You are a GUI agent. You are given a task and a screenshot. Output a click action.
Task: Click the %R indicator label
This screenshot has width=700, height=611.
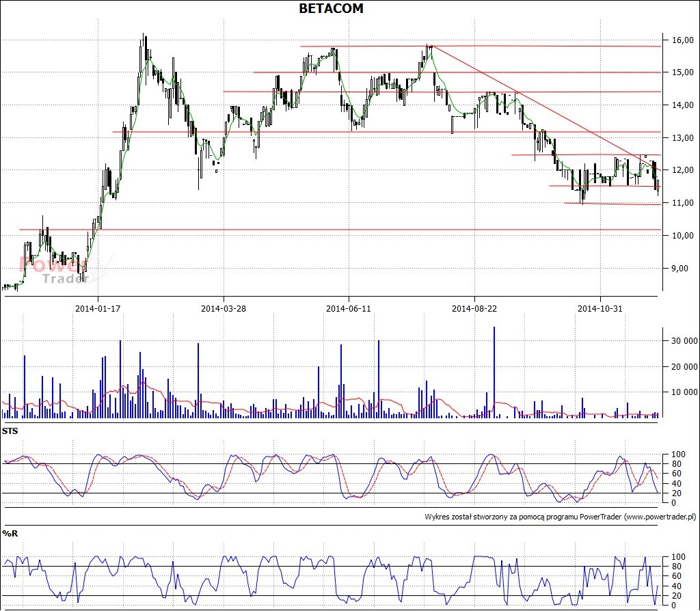pos(10,533)
